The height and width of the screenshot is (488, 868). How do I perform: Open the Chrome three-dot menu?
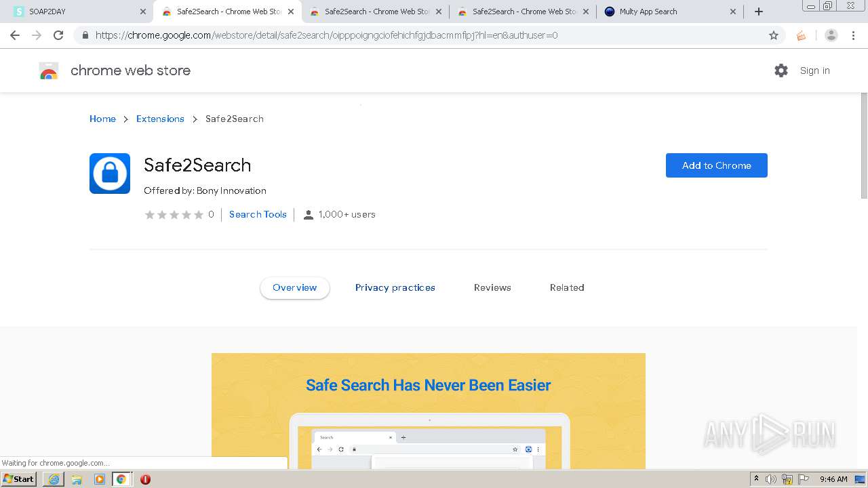[x=853, y=35]
